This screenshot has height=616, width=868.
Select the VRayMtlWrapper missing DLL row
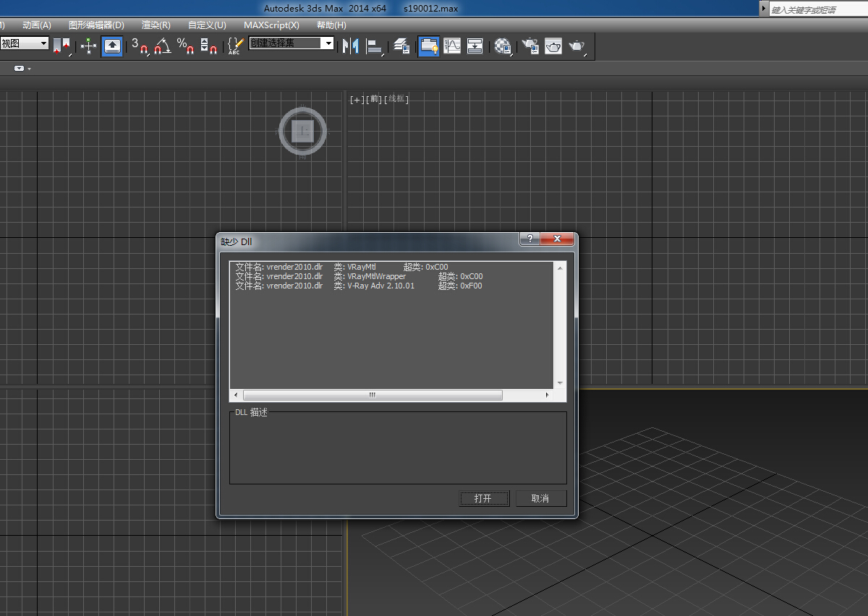point(359,276)
